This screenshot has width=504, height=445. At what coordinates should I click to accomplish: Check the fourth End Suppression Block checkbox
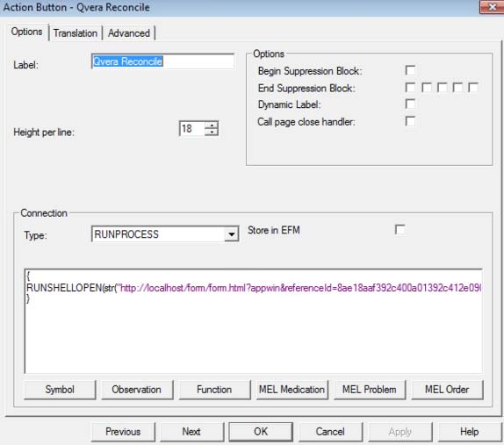[x=457, y=88]
